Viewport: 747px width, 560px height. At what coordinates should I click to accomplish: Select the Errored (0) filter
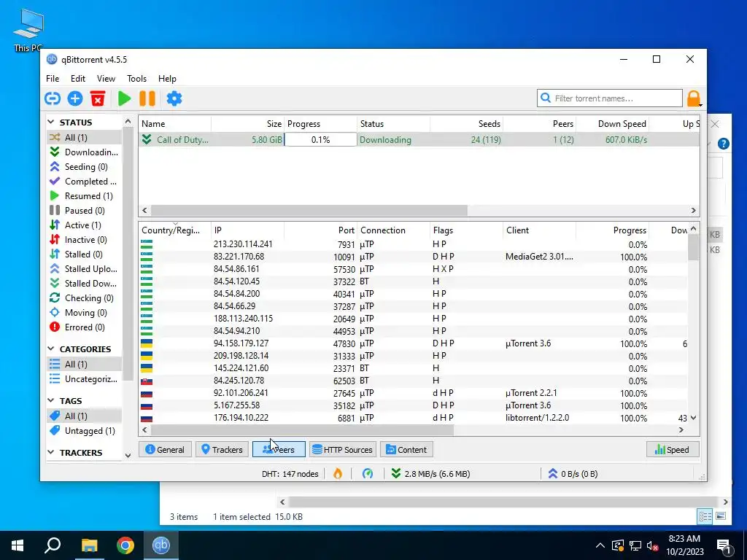point(84,327)
